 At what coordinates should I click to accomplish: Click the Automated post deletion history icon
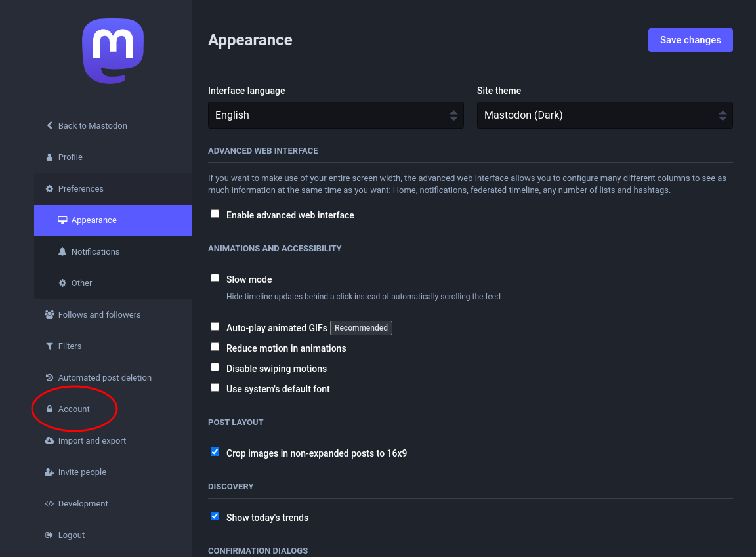(49, 377)
